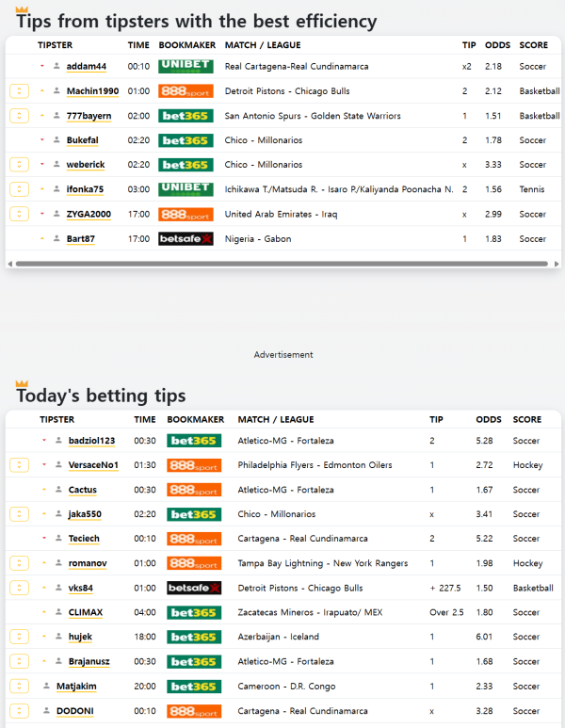This screenshot has height=728, width=565.
Task: Click the red down arrow beside badziol123
Action: pos(43,440)
